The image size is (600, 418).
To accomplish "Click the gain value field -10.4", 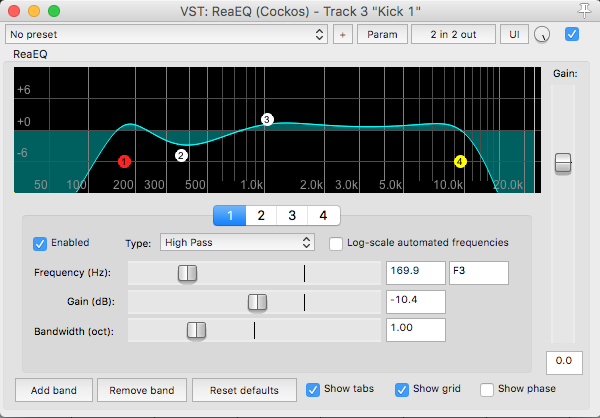I will click(416, 302).
